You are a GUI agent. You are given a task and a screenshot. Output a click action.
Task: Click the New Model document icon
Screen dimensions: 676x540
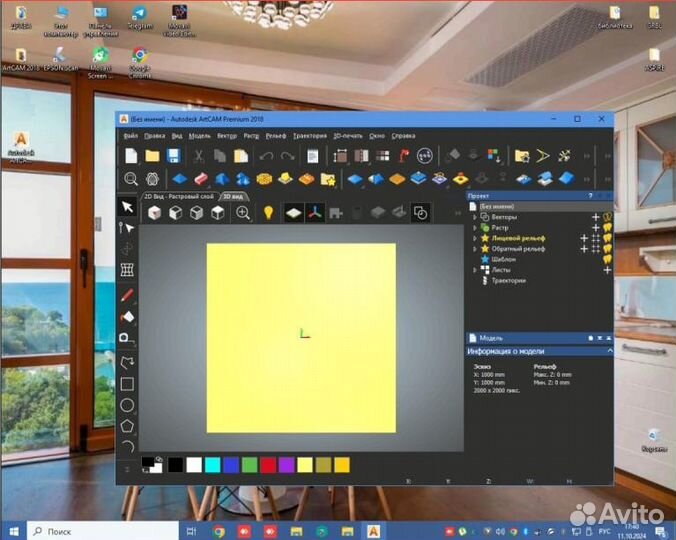click(x=131, y=156)
